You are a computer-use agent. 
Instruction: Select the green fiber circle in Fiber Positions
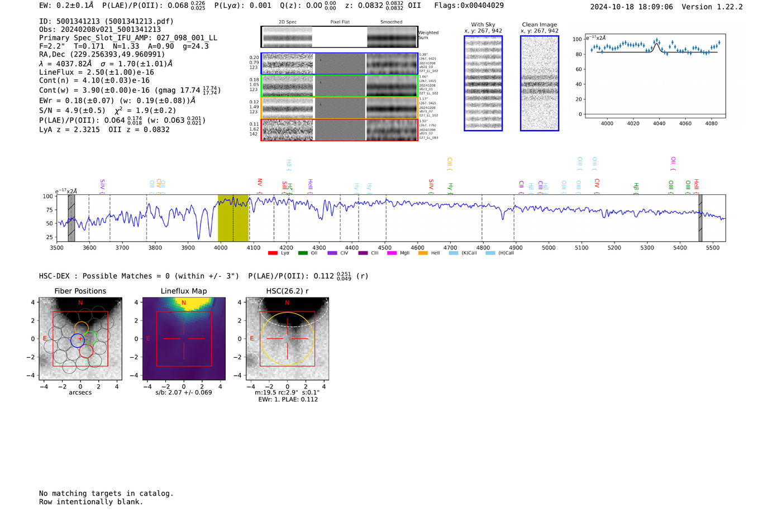coord(90,338)
